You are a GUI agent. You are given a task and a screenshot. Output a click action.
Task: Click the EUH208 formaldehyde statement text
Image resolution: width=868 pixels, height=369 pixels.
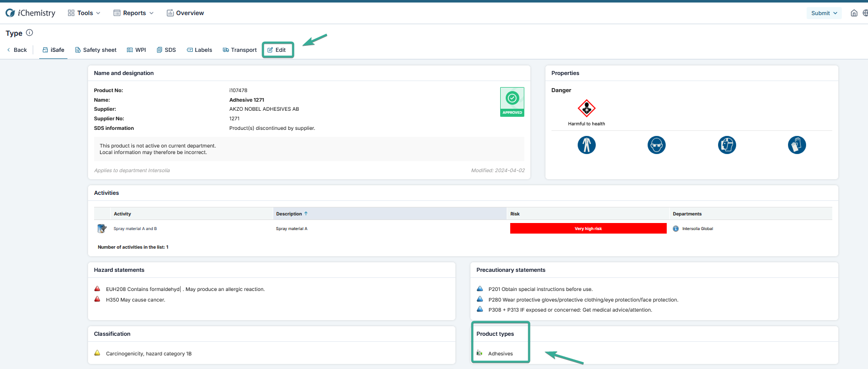coord(185,289)
